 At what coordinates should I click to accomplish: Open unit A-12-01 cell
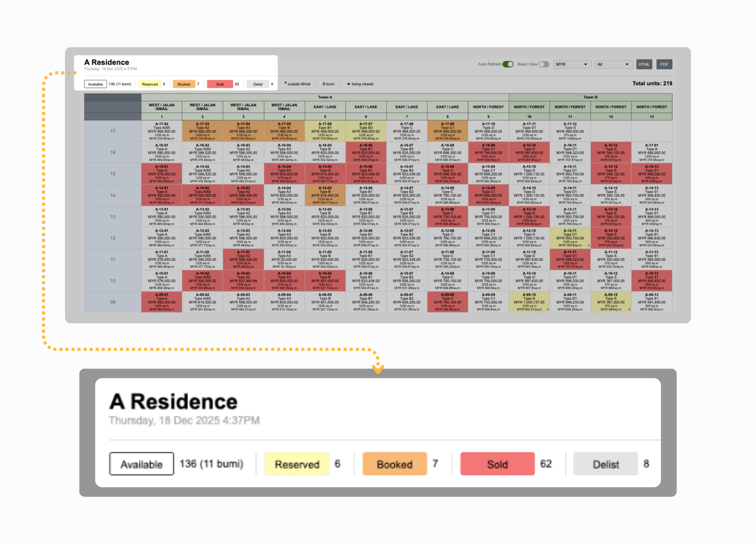(162, 238)
